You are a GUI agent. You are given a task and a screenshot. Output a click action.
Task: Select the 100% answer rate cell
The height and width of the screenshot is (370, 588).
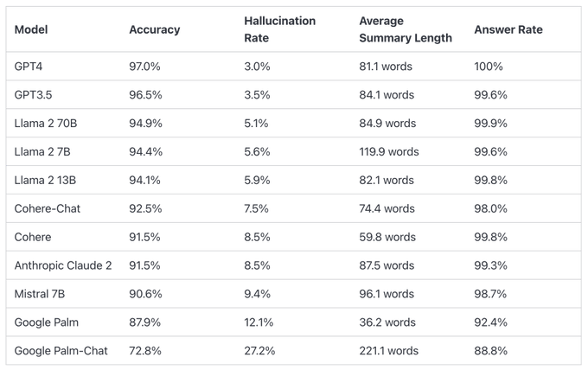tap(489, 67)
